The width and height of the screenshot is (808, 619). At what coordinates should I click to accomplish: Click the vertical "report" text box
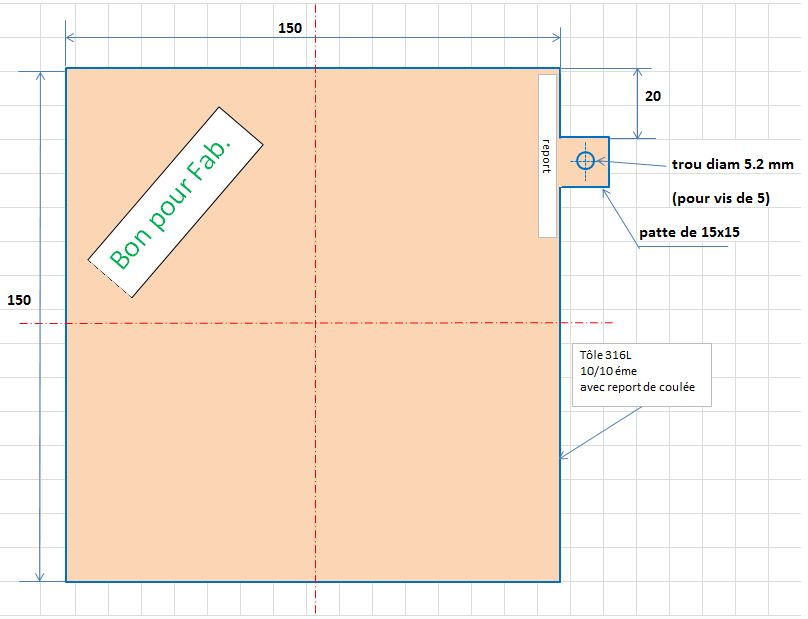[x=547, y=155]
